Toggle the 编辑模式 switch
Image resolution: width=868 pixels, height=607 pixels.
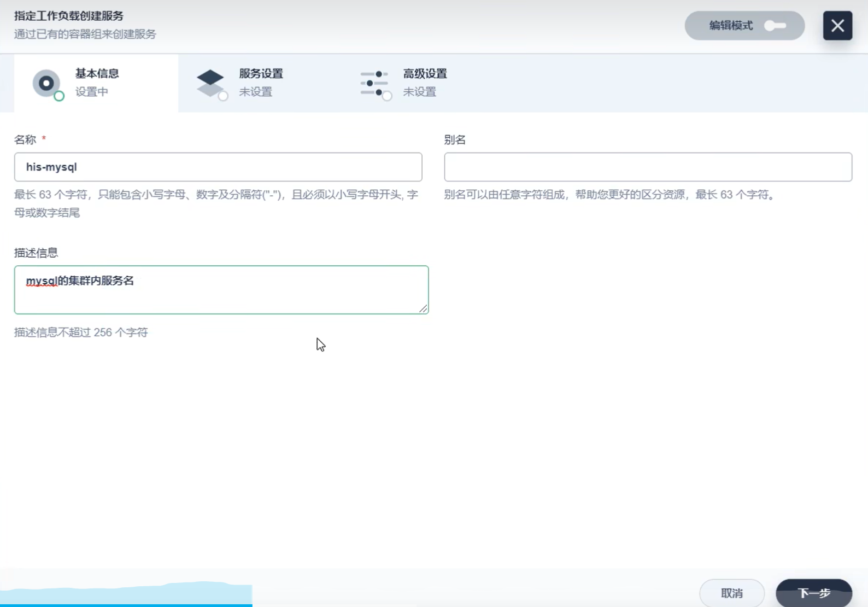tap(775, 26)
